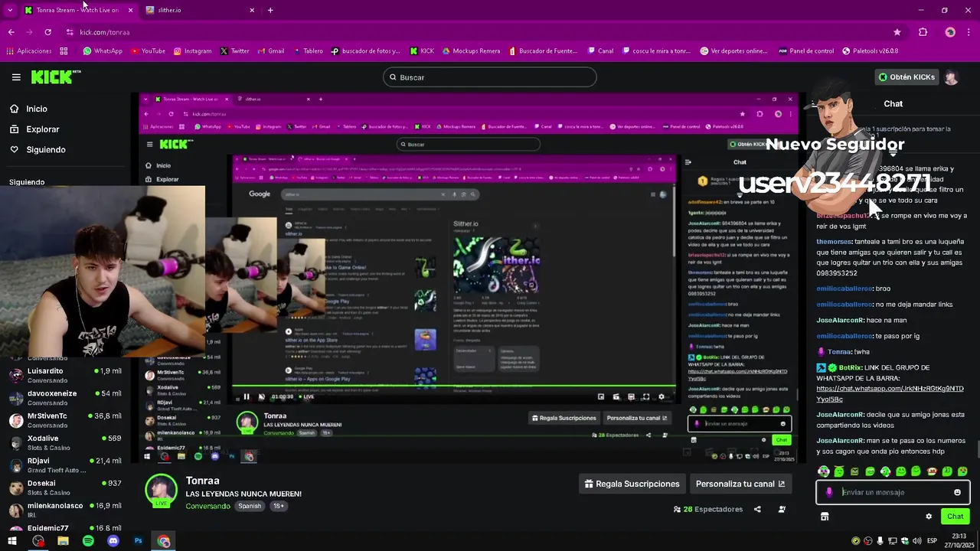Open the Chrome three-dot menu
Screen dimensions: 980x551
pos(969,32)
